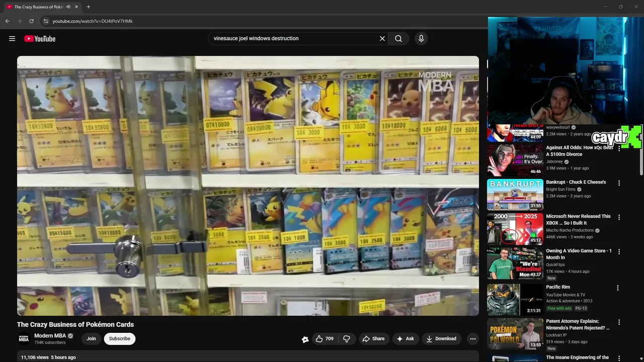
Task: Click the Free with ads badge
Action: (x=559, y=308)
